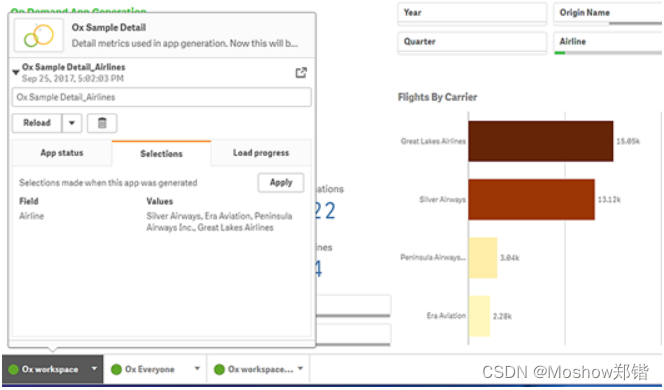The image size is (664, 390).
Task: Click the 15.05k value label
Action: click(x=628, y=141)
